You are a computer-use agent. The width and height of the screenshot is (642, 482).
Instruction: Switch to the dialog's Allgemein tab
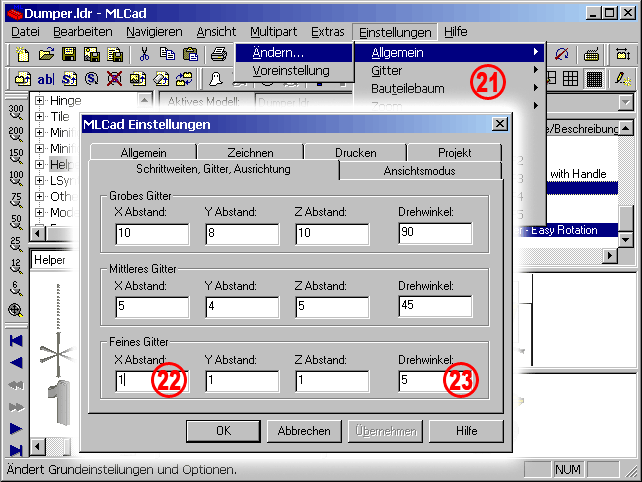(x=143, y=153)
